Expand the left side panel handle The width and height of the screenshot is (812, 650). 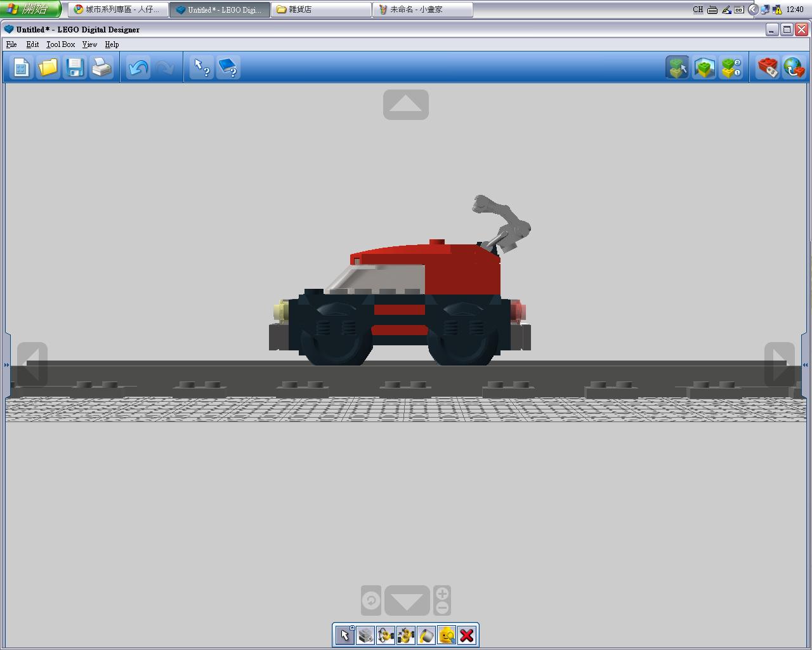coord(6,365)
